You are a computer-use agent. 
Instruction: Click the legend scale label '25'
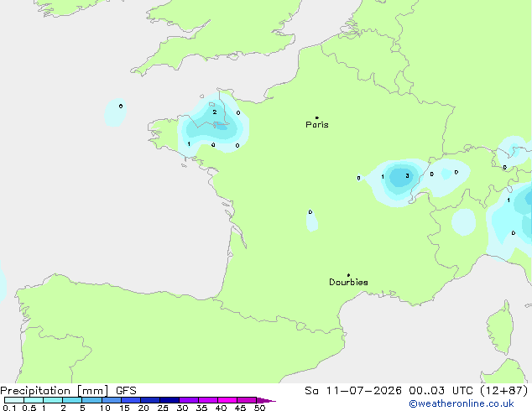click(x=163, y=408)
